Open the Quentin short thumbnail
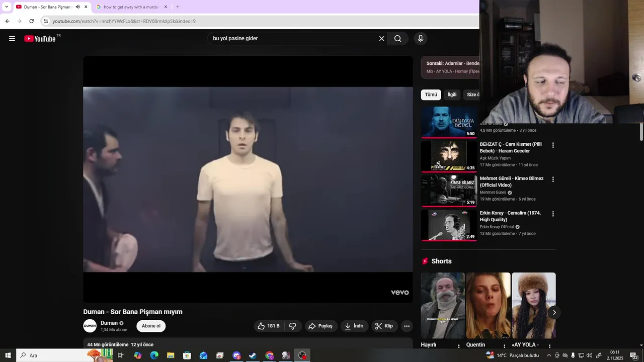 [x=488, y=305]
